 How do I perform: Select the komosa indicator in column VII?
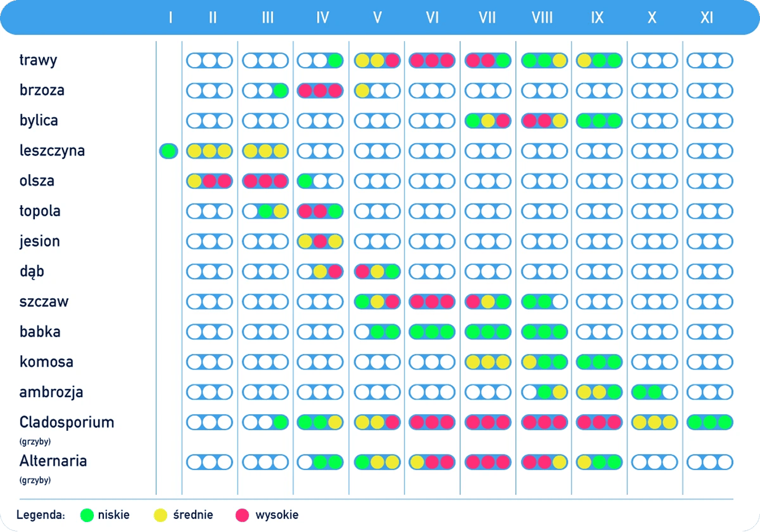pyautogui.click(x=488, y=362)
